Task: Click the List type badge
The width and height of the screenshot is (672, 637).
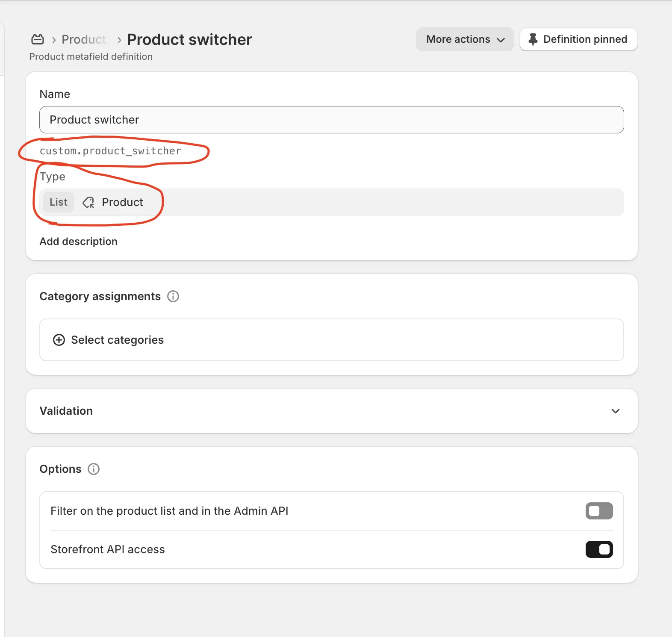Action: click(59, 202)
